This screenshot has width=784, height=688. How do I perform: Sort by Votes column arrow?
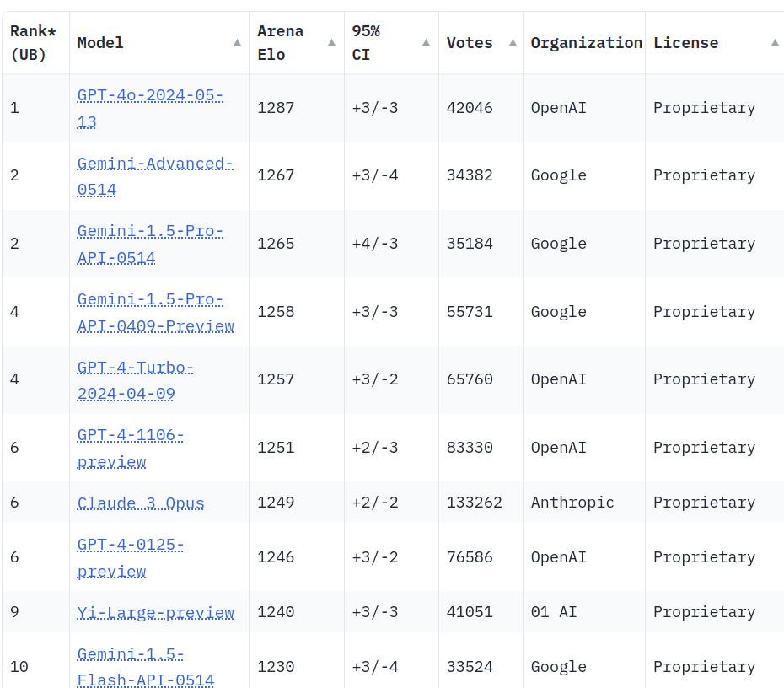point(513,43)
